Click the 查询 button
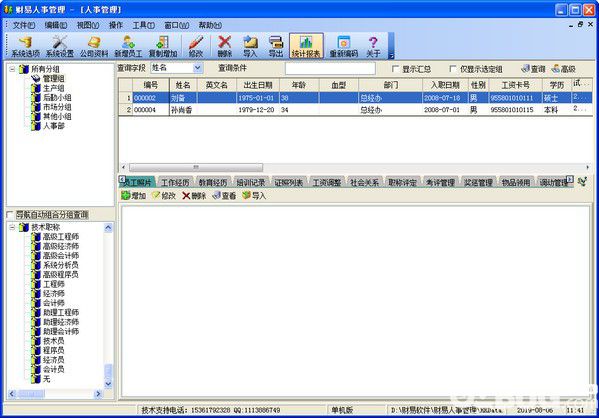 click(534, 69)
